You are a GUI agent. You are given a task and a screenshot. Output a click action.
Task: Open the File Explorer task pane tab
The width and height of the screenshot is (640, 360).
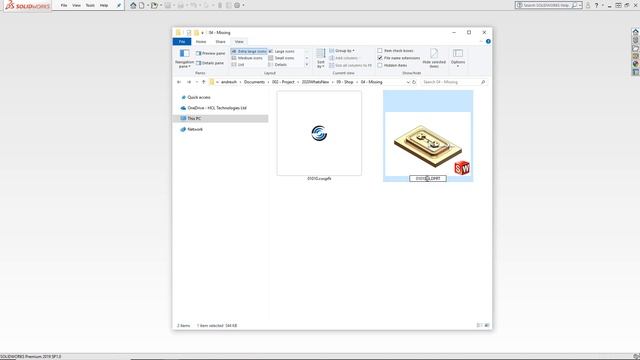(636, 48)
